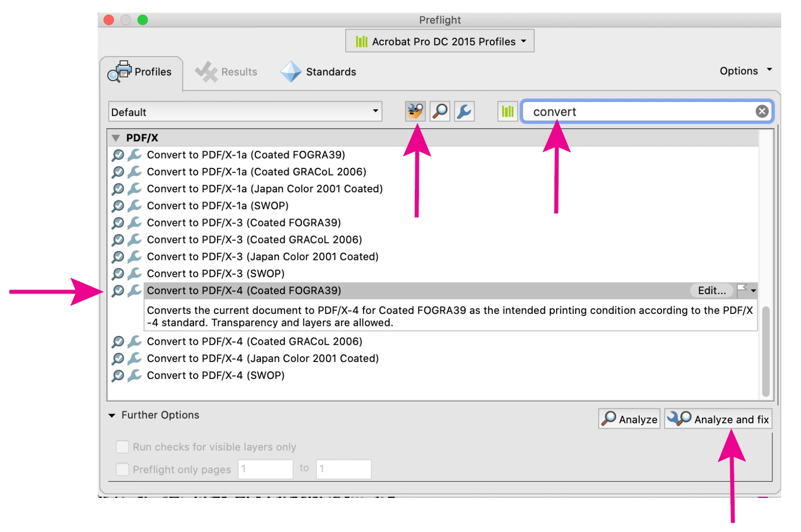
Task: Select Convert to PDF/X-4 (Japan Color 2001 Coated)
Action: point(263,359)
